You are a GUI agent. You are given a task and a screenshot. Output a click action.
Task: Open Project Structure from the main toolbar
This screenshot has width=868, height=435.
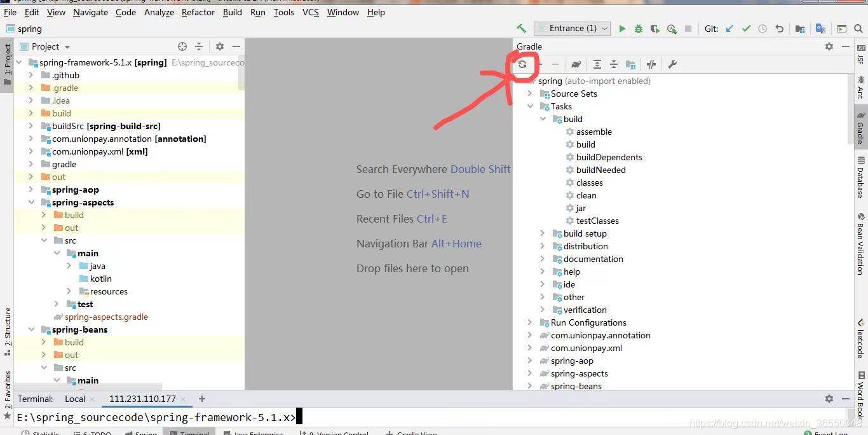pos(800,29)
